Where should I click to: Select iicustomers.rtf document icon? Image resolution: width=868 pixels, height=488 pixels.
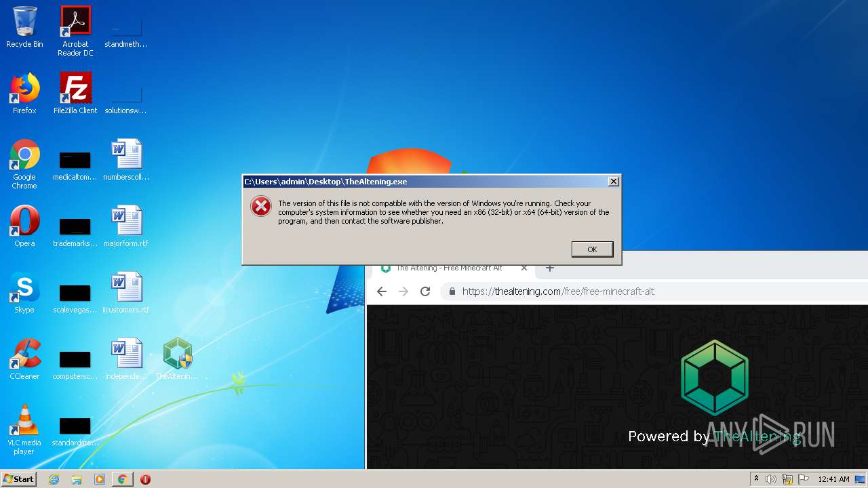126,292
